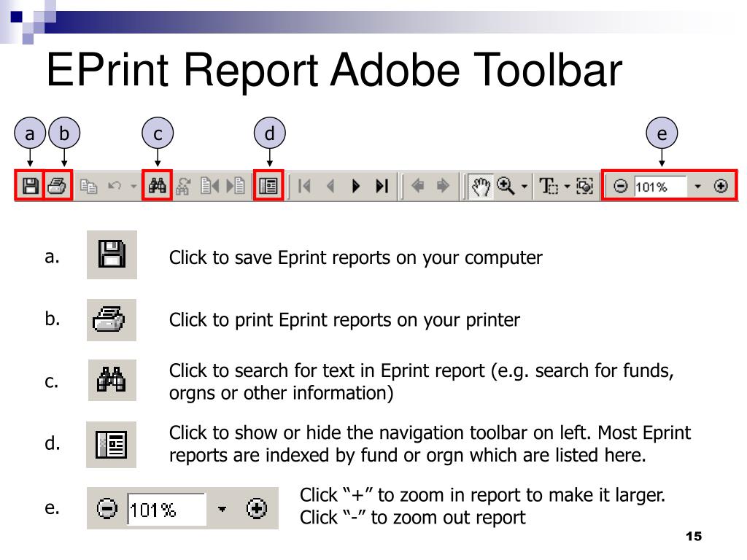Click the Save floppy-disk icon in the toolbar strip
747x560 pixels.
tap(30, 186)
